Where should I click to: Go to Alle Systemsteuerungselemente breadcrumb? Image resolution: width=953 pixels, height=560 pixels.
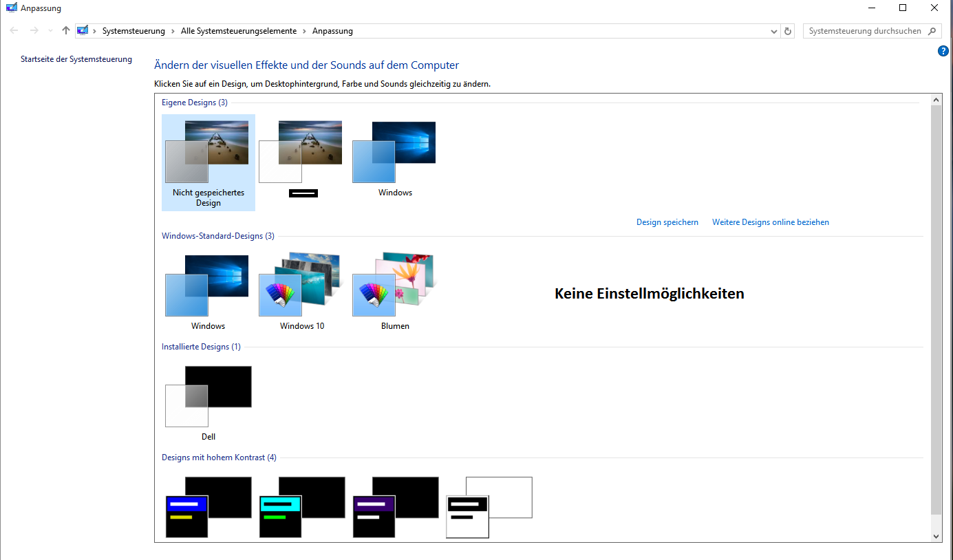click(x=239, y=31)
